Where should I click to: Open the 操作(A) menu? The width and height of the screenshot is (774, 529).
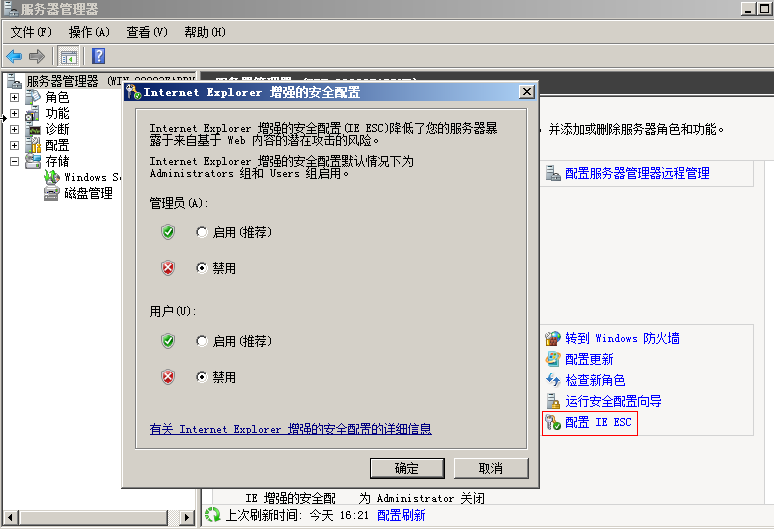click(x=89, y=32)
